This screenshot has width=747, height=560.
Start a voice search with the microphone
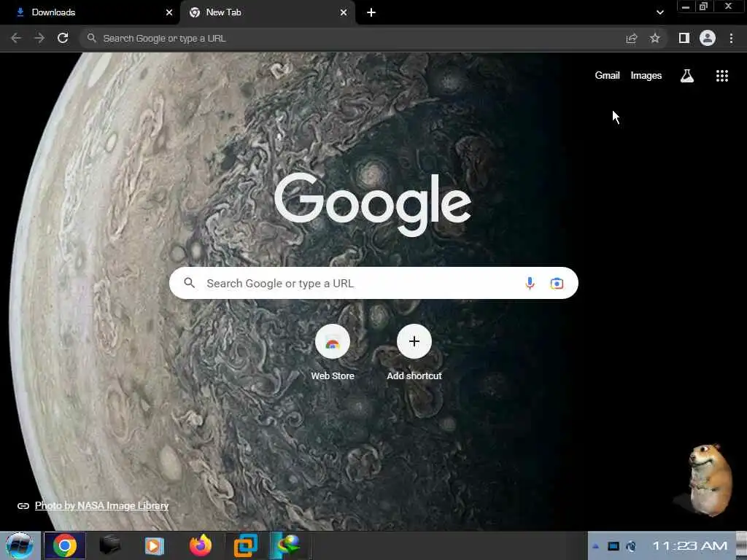pos(530,284)
